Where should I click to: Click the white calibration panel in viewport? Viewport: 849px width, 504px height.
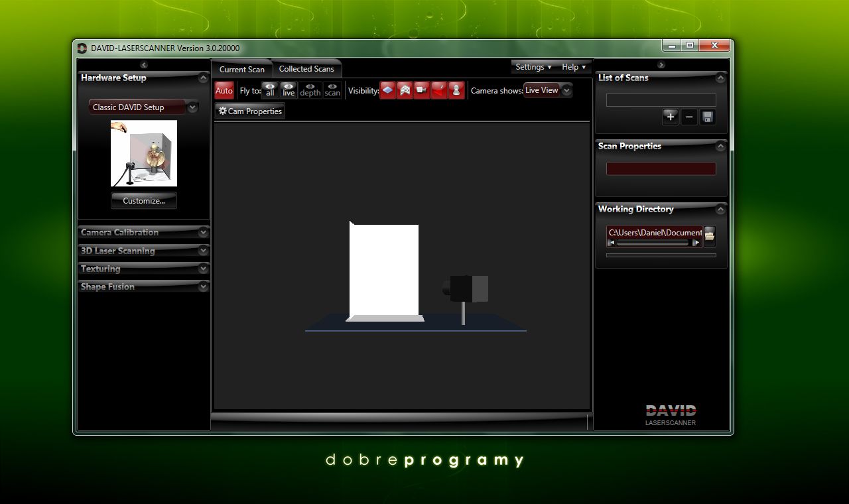(x=384, y=270)
